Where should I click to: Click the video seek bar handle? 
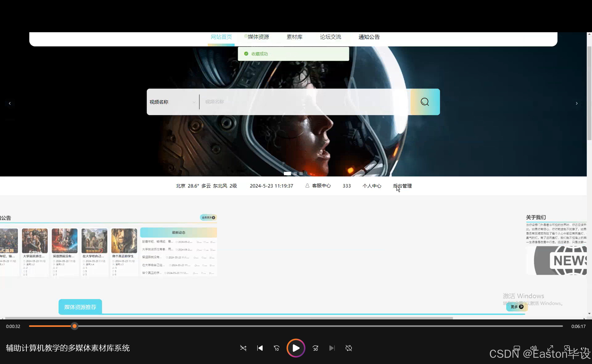(75, 326)
